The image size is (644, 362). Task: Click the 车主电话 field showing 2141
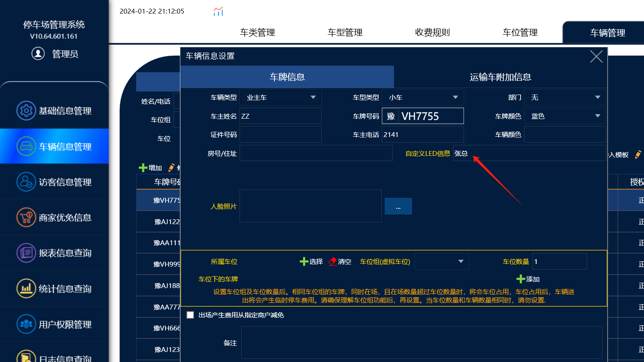click(x=423, y=134)
